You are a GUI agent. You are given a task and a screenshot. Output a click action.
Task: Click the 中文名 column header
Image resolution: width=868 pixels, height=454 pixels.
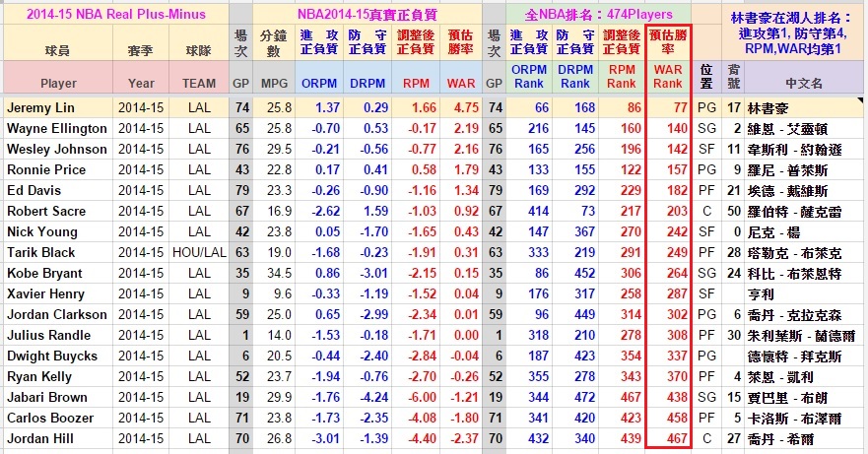click(x=799, y=84)
